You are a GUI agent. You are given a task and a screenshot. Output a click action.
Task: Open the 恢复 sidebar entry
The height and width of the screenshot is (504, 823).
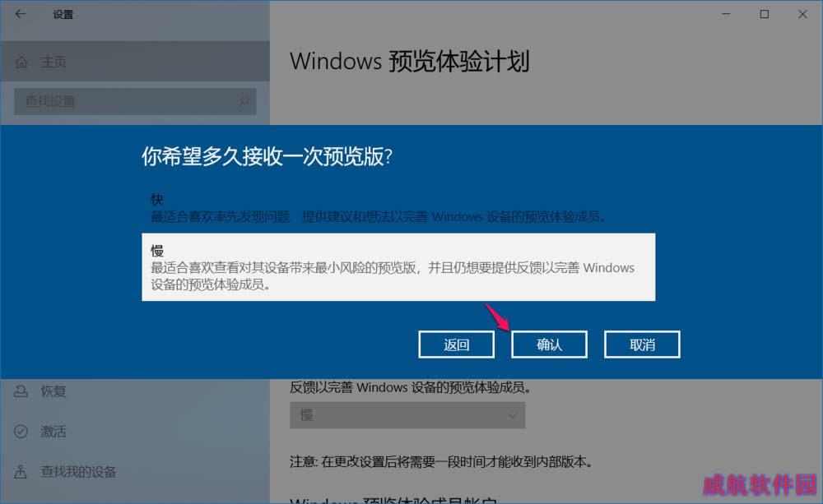coord(135,391)
